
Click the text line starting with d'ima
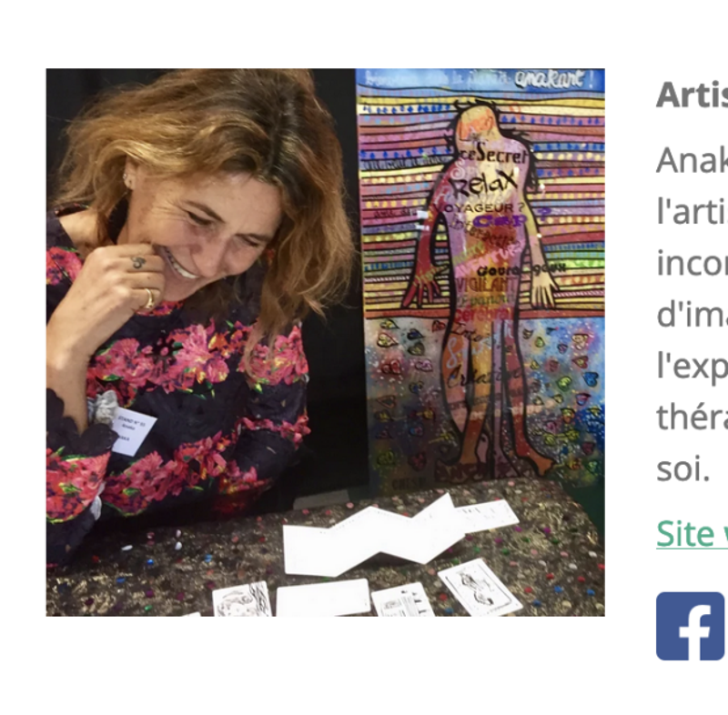693,315
